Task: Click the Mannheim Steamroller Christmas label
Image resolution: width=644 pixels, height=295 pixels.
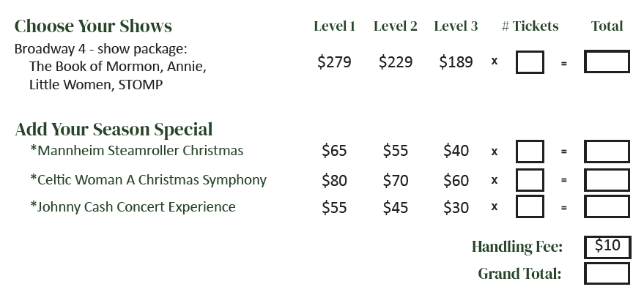Action: [137, 151]
